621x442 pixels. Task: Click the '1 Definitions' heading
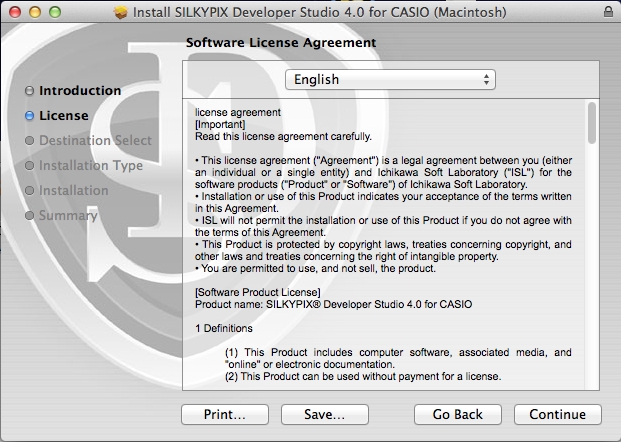point(224,328)
